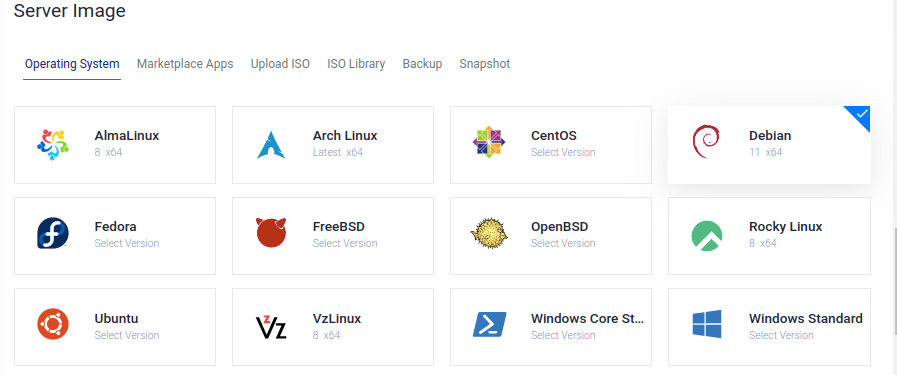897x375 pixels.
Task: Click the Rocky Linux green logo
Action: tap(707, 236)
